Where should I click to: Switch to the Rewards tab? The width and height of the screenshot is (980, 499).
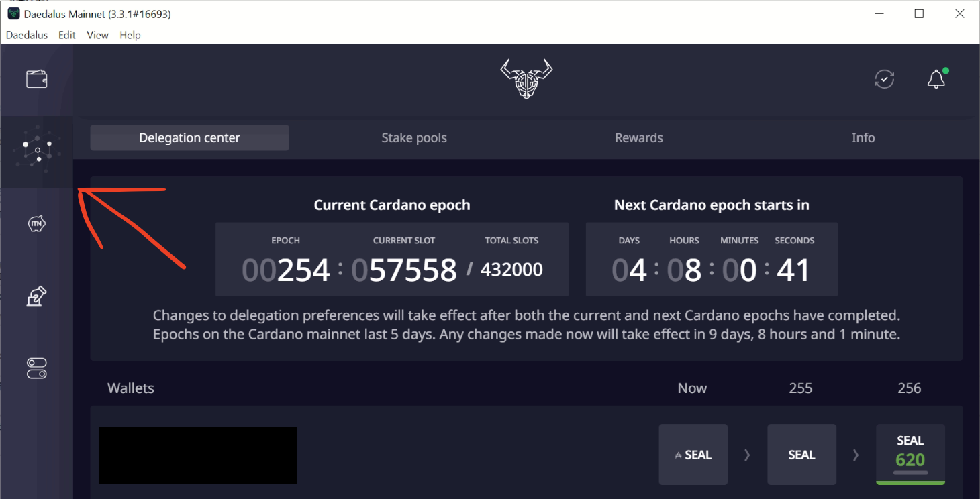coord(639,137)
